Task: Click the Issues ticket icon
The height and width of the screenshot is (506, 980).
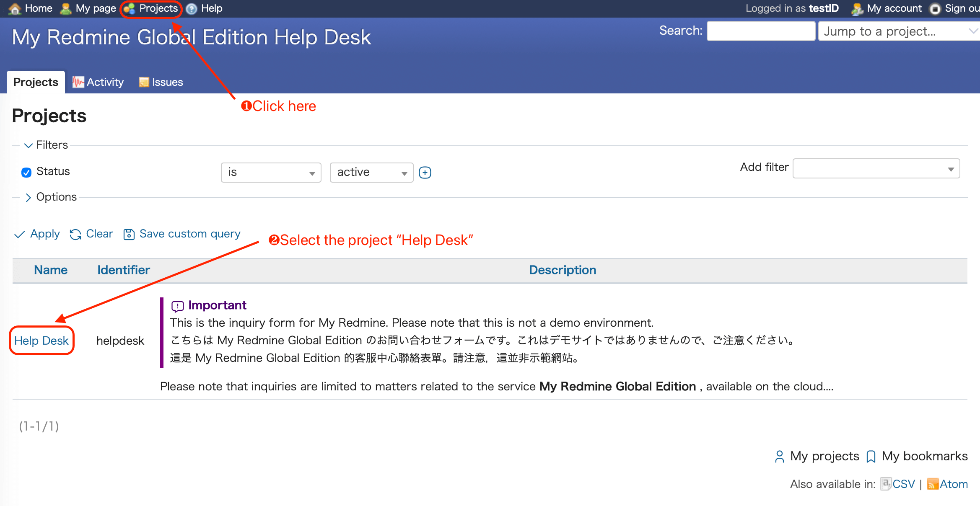Action: point(144,82)
